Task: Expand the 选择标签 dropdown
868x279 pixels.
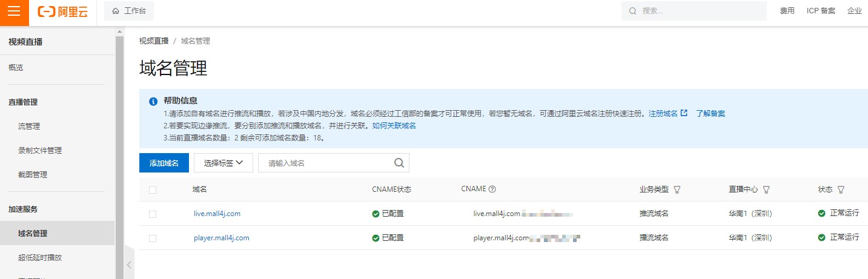Action: 224,163
